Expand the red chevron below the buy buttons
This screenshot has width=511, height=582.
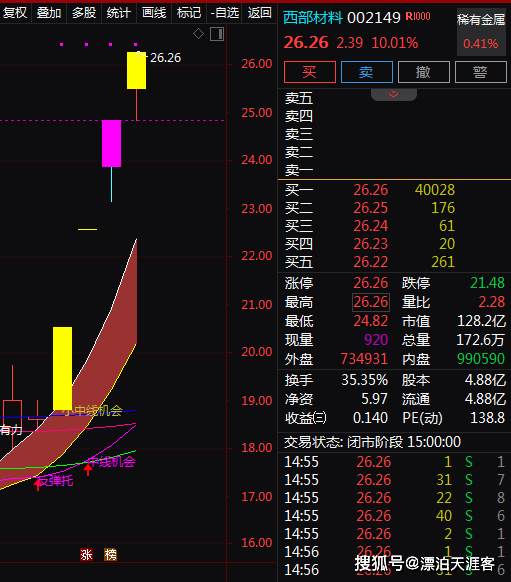[x=394, y=94]
